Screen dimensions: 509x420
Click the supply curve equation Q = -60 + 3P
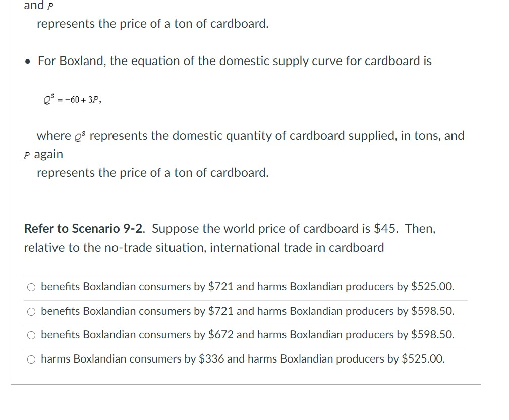coord(73,98)
